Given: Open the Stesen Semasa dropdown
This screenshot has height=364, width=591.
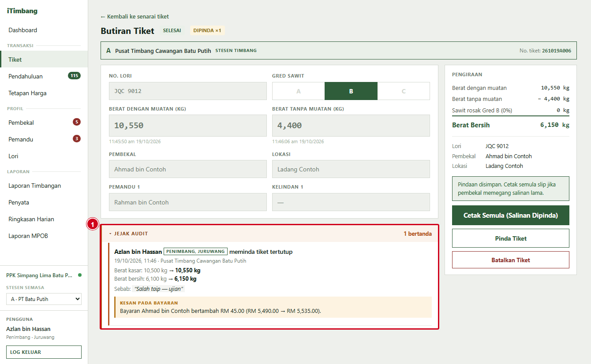Looking at the screenshot, I should tap(44, 299).
